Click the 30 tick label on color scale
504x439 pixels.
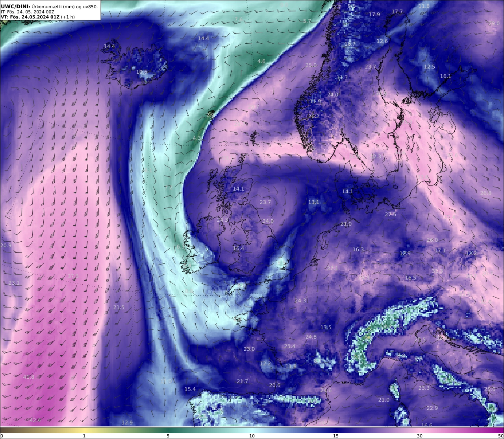[x=420, y=436]
